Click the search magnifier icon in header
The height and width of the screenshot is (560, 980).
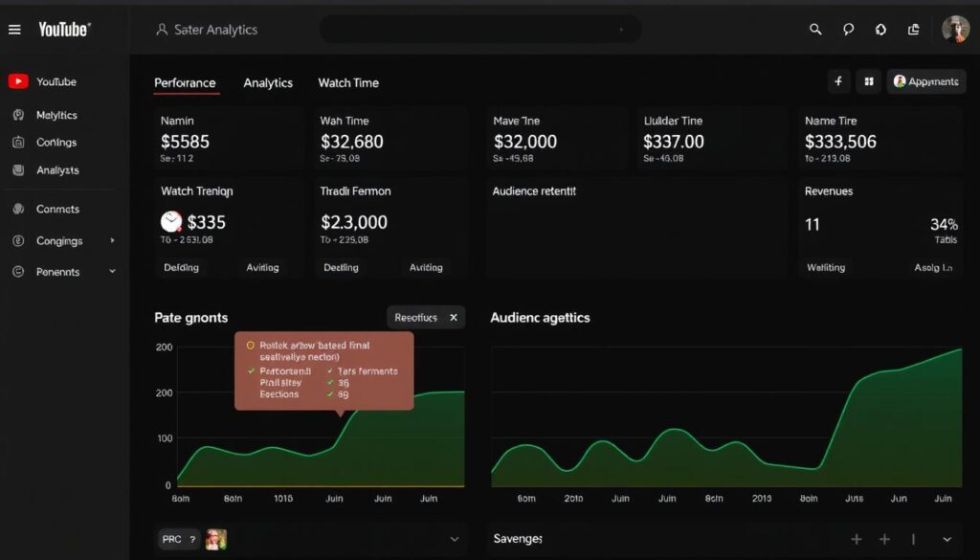(x=815, y=30)
